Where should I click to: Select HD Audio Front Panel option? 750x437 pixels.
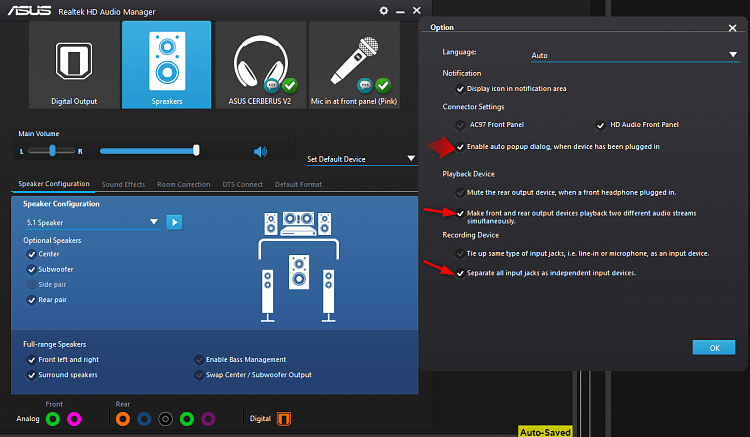(600, 125)
